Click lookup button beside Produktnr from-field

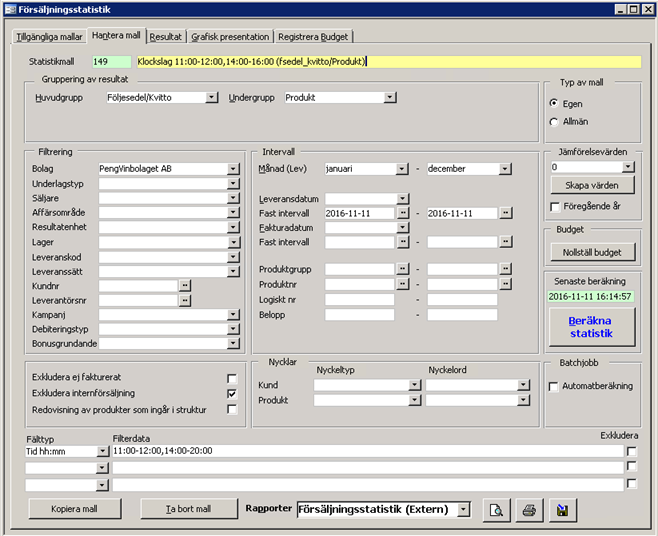click(403, 285)
